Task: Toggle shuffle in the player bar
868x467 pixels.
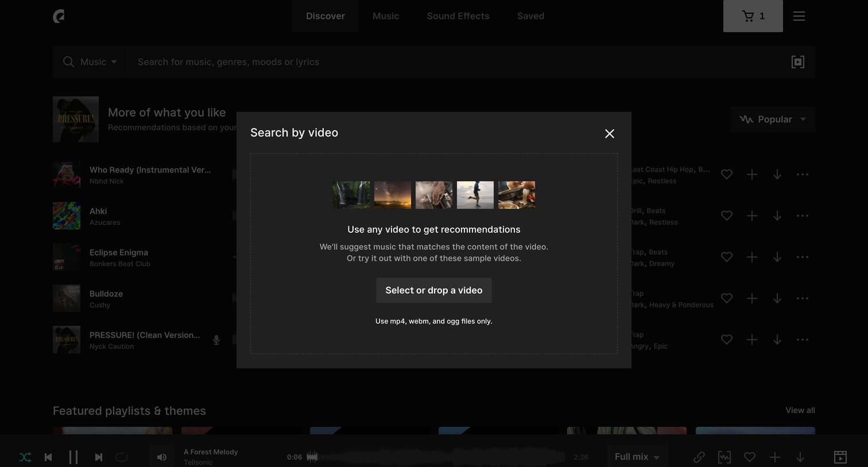Action: click(x=25, y=457)
